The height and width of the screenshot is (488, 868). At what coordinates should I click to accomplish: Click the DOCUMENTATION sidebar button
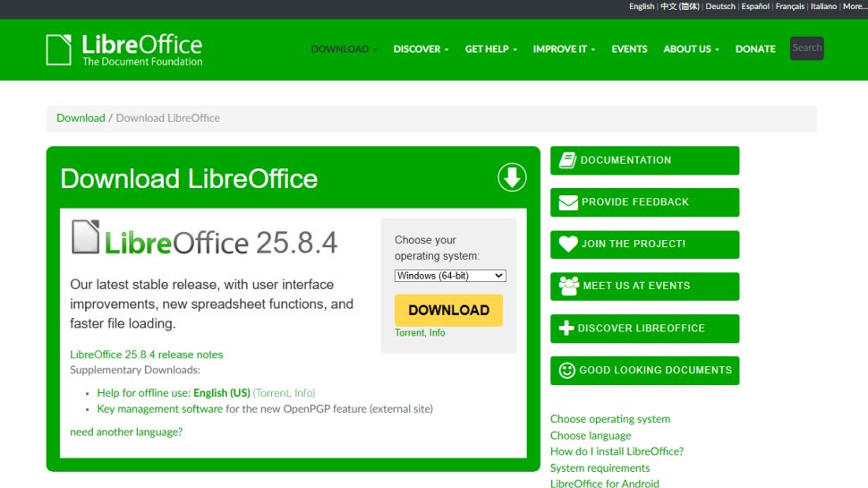click(x=644, y=160)
